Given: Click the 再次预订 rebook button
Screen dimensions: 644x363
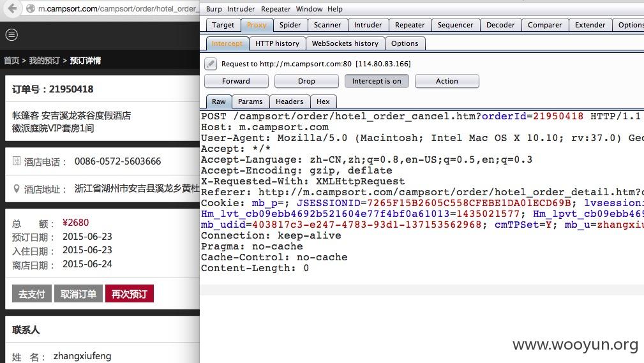Looking at the screenshot, I should point(130,294).
